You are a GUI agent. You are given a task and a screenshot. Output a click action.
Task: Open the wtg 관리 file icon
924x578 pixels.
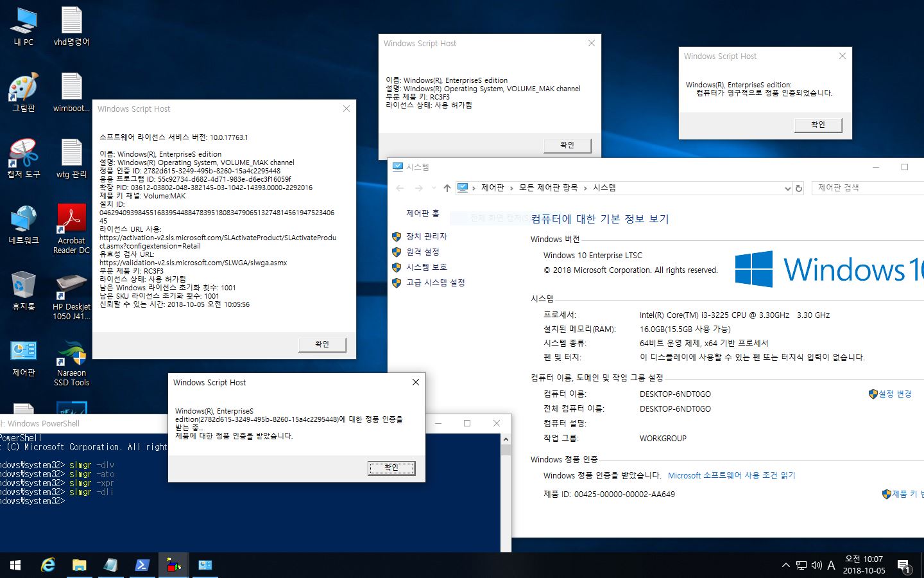[71, 159]
